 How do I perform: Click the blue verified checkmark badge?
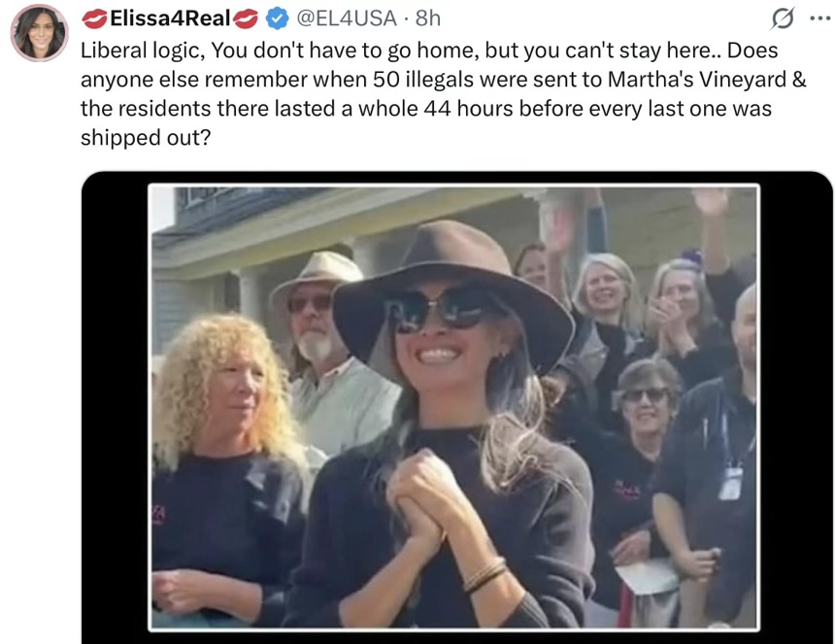[277, 18]
